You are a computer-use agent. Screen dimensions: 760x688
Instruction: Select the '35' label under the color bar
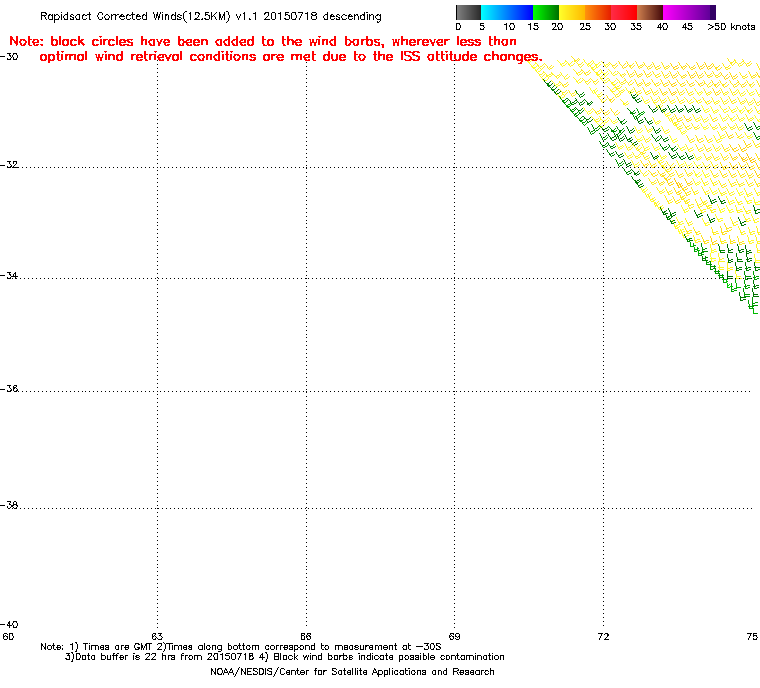point(636,27)
